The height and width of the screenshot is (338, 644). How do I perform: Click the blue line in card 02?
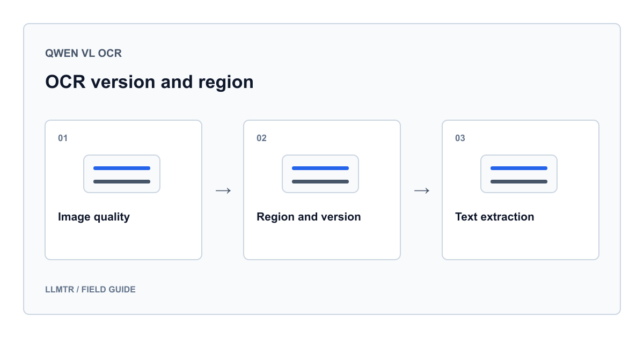[x=320, y=168]
